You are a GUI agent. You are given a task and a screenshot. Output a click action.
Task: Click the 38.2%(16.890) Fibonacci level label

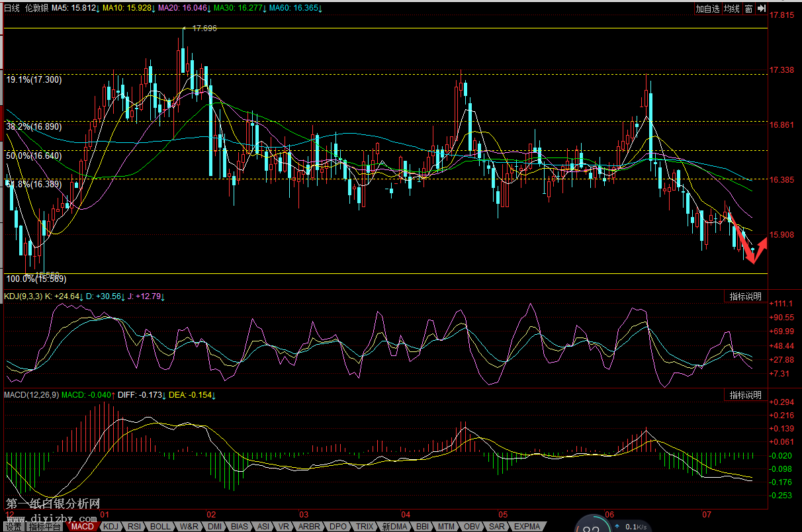[x=34, y=126]
